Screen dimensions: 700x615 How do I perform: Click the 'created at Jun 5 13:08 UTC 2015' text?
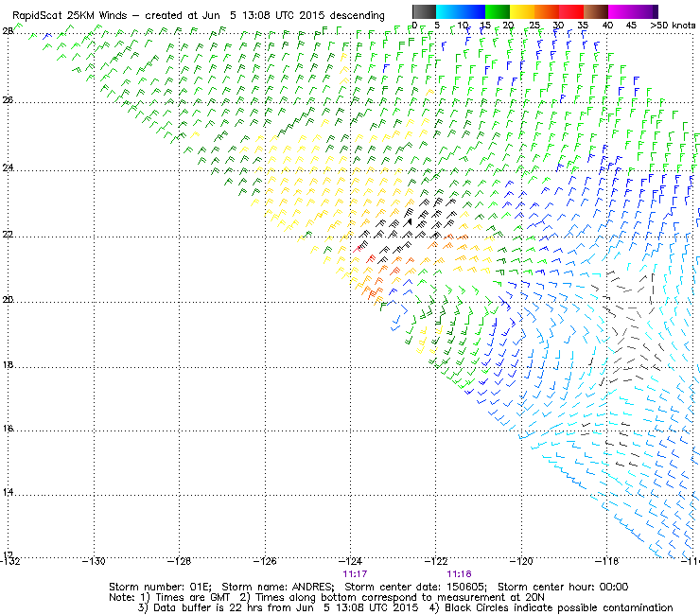pyautogui.click(x=235, y=16)
